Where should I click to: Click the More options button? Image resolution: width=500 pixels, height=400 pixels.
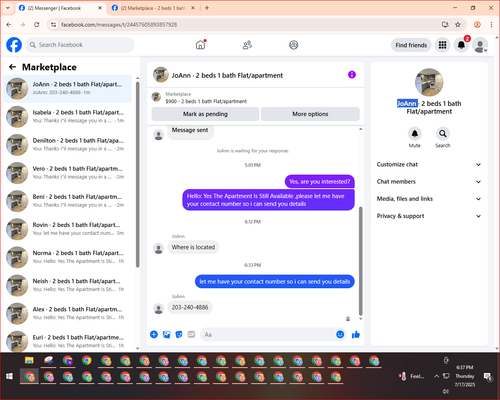310,114
